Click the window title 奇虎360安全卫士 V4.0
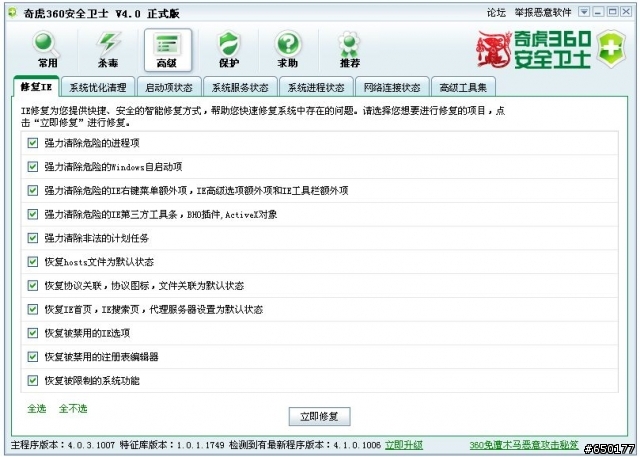 tap(102, 13)
